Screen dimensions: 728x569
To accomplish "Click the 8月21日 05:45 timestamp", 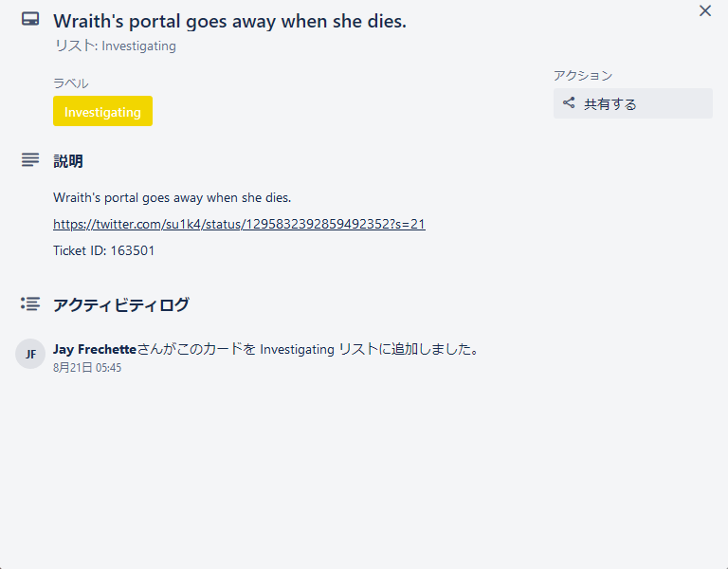I will 87,368.
